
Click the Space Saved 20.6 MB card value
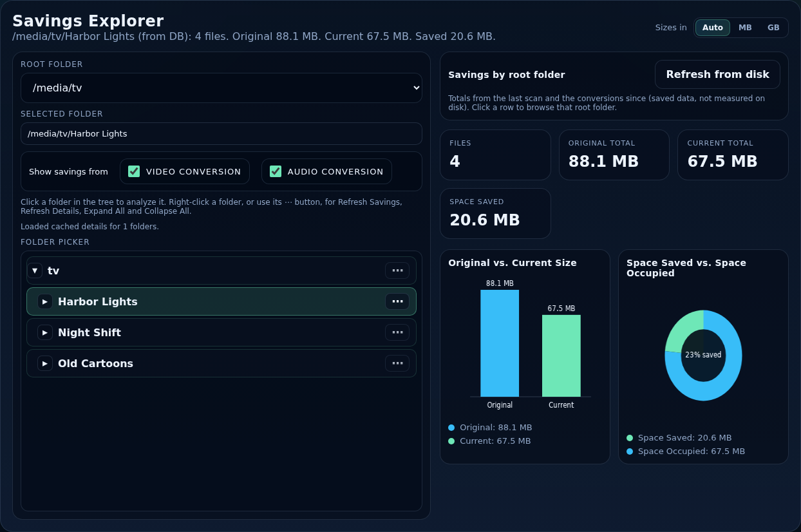[485, 220]
